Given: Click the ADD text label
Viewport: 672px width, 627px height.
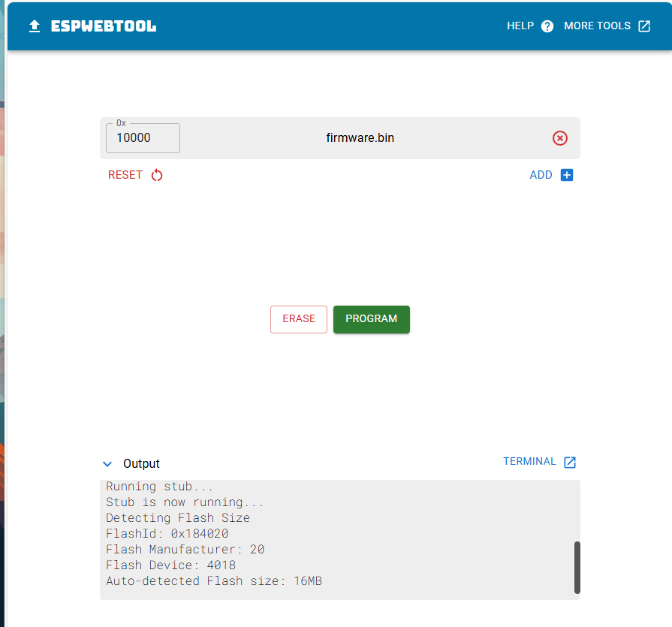Looking at the screenshot, I should tap(541, 175).
